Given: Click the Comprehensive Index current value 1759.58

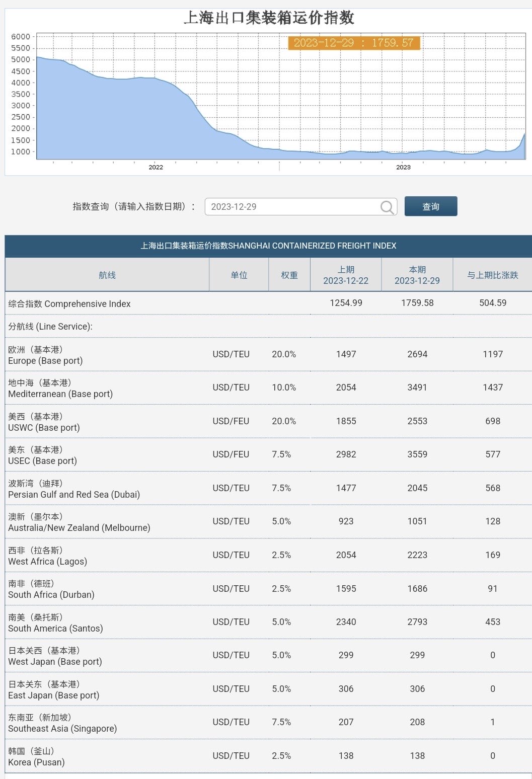Looking at the screenshot, I should coord(417,303).
